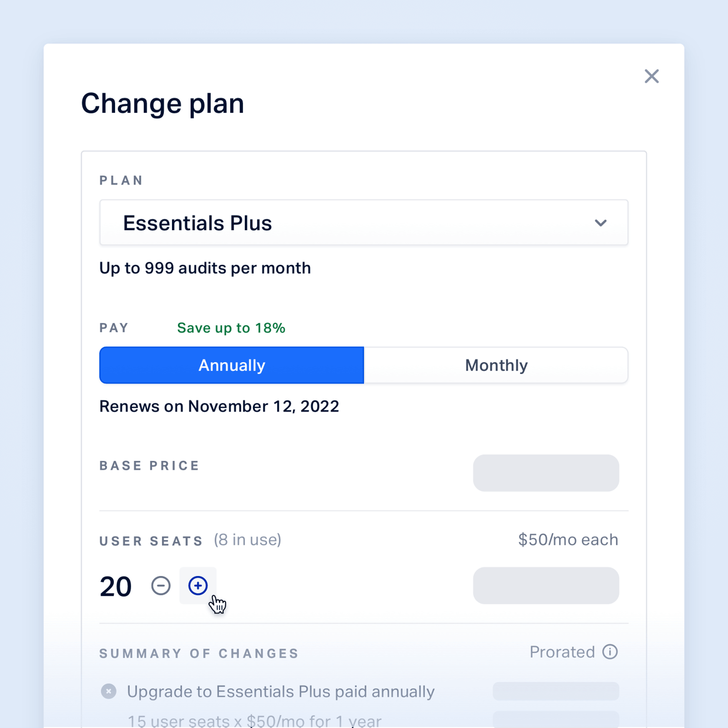Remove the Essentials Plus upgrade change item
The height and width of the screenshot is (728, 728).
[x=109, y=691]
